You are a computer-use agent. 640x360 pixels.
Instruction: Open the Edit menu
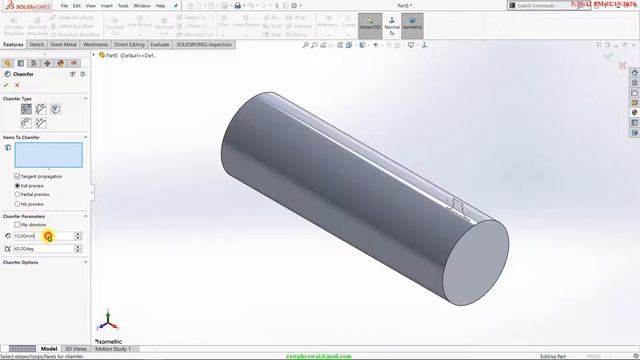(77, 6)
